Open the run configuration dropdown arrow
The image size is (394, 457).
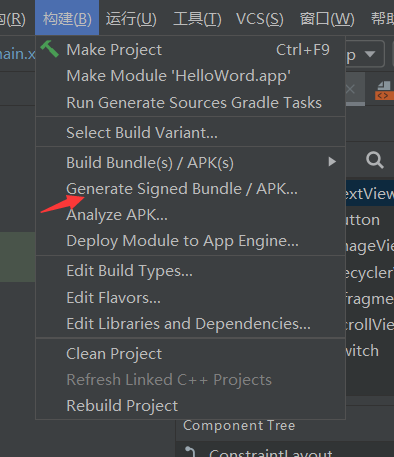coord(370,54)
